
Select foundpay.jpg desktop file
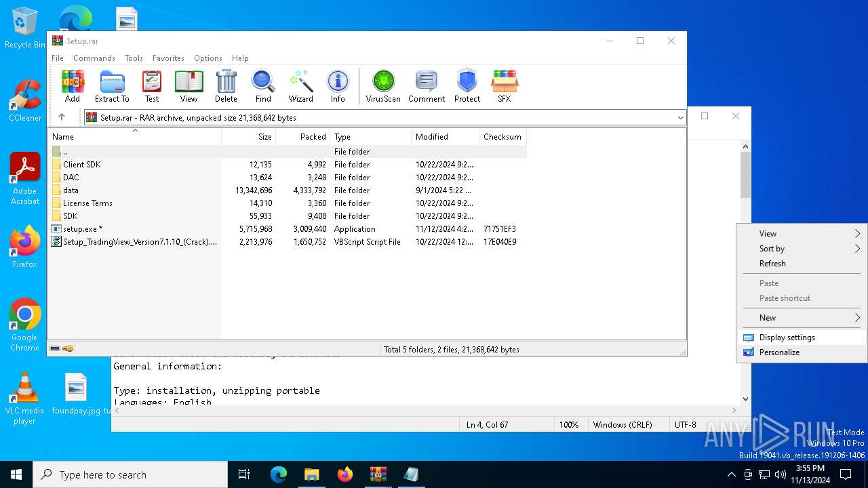point(76,394)
